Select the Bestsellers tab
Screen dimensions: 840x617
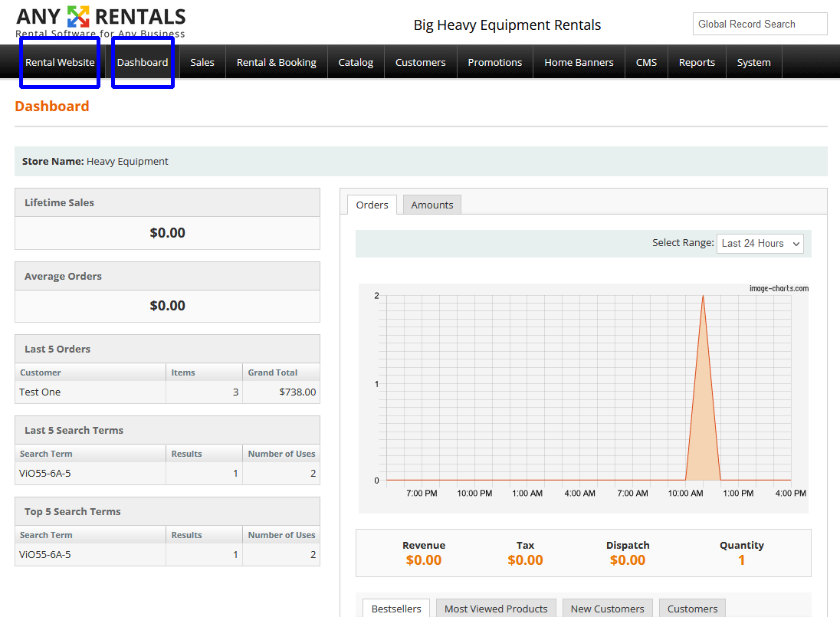click(x=396, y=609)
